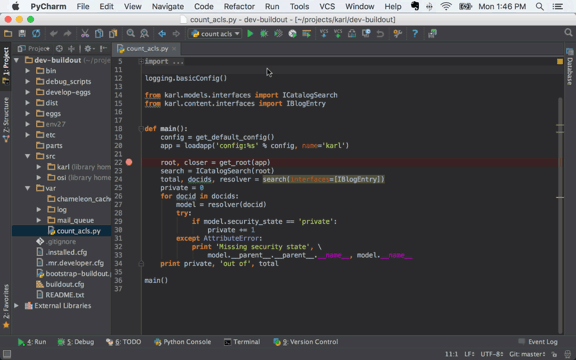Open the VCS menu
The image size is (576, 360).
[327, 6]
